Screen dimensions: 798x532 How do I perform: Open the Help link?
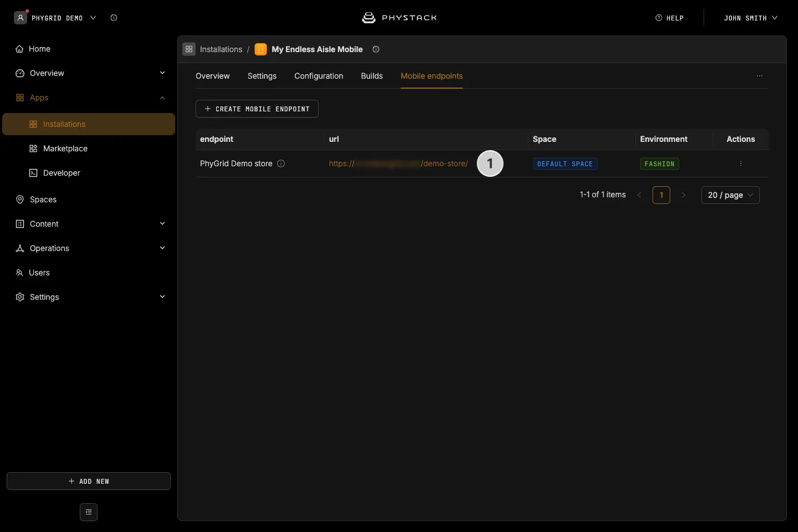[669, 18]
